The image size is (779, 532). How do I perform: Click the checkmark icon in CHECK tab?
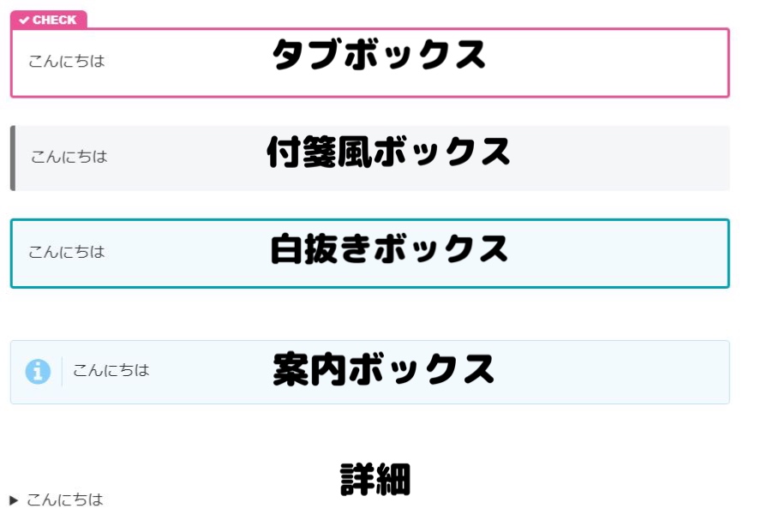click(x=24, y=21)
